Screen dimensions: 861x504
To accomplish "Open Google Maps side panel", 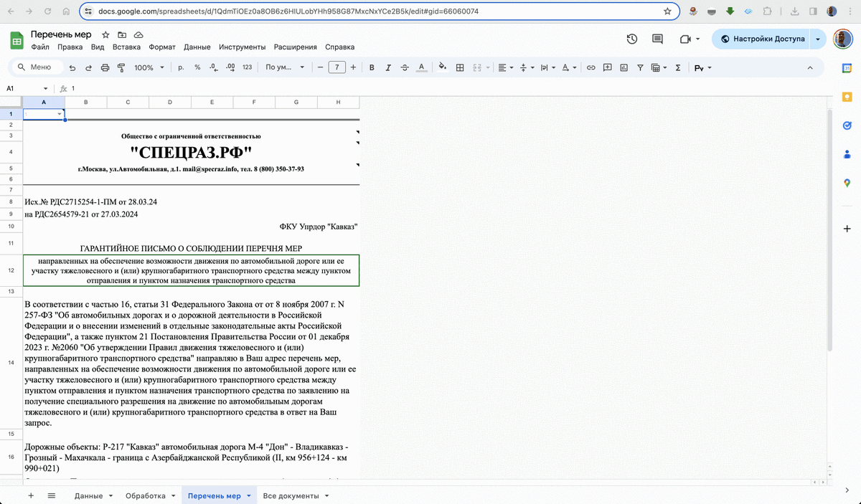I will point(847,184).
